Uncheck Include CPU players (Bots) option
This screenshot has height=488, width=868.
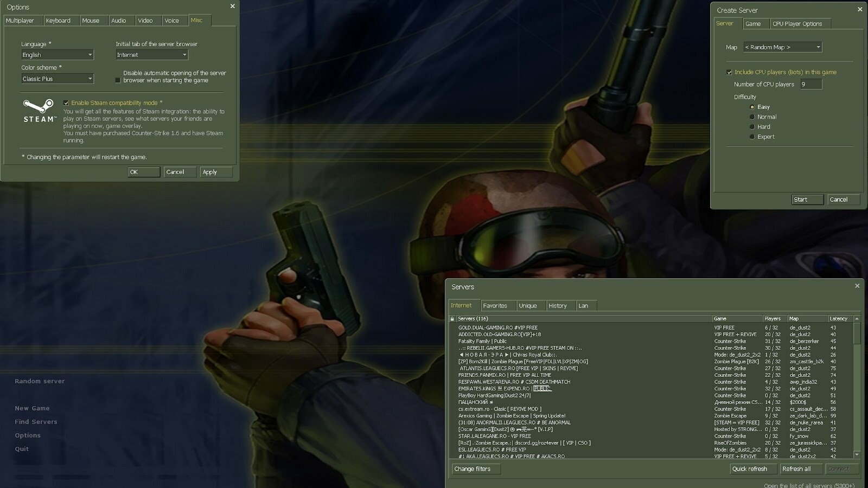pyautogui.click(x=730, y=72)
